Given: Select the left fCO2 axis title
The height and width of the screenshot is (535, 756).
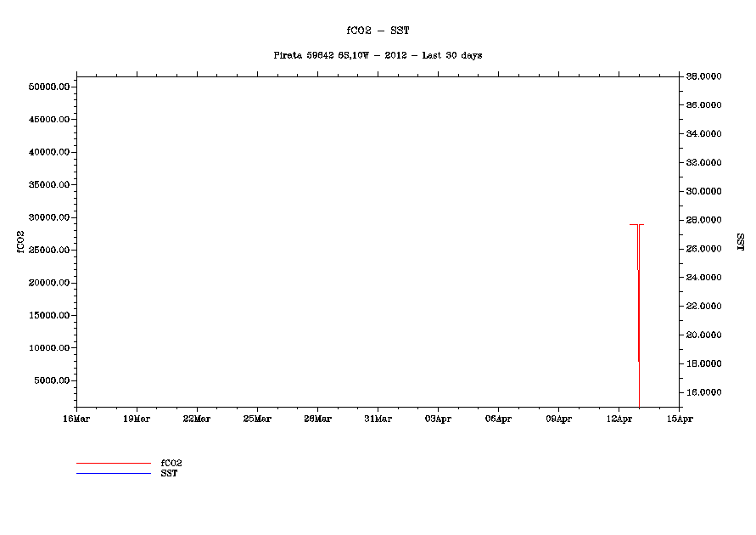Looking at the screenshot, I should click(20, 241).
